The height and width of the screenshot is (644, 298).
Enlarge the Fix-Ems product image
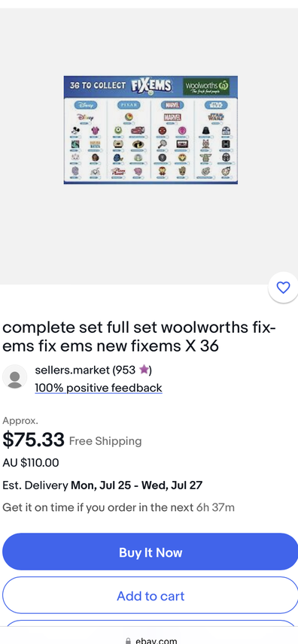pyautogui.click(x=151, y=130)
